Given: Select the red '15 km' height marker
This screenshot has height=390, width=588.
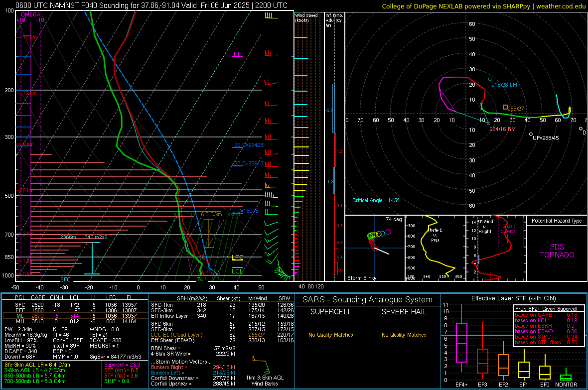Looking at the screenshot, I should [29, 37].
